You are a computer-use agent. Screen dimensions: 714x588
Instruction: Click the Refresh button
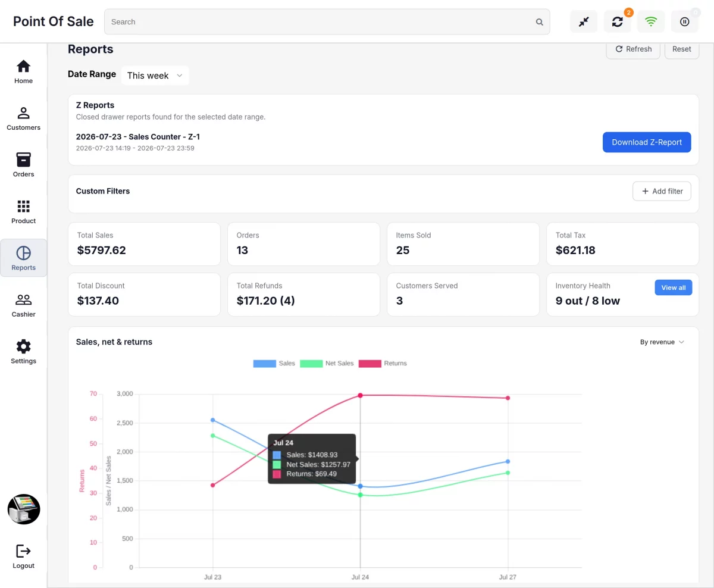633,49
